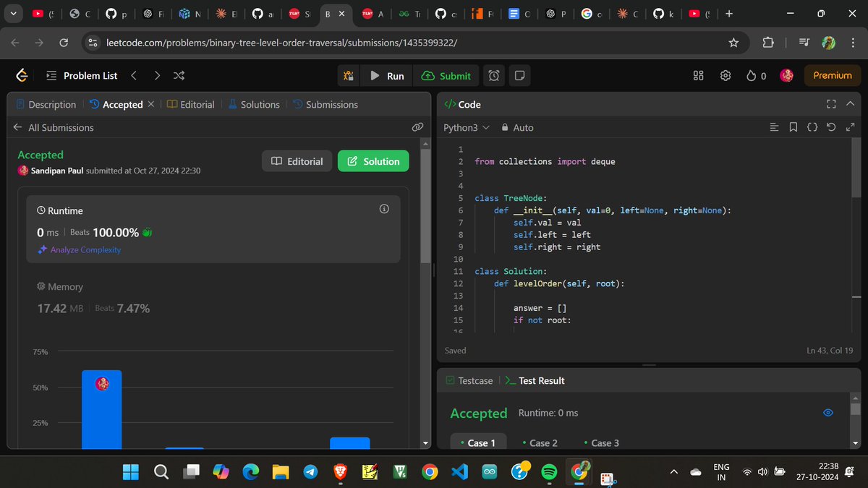Image resolution: width=868 pixels, height=488 pixels.
Task: Click the test result eye icon
Action: point(828,413)
